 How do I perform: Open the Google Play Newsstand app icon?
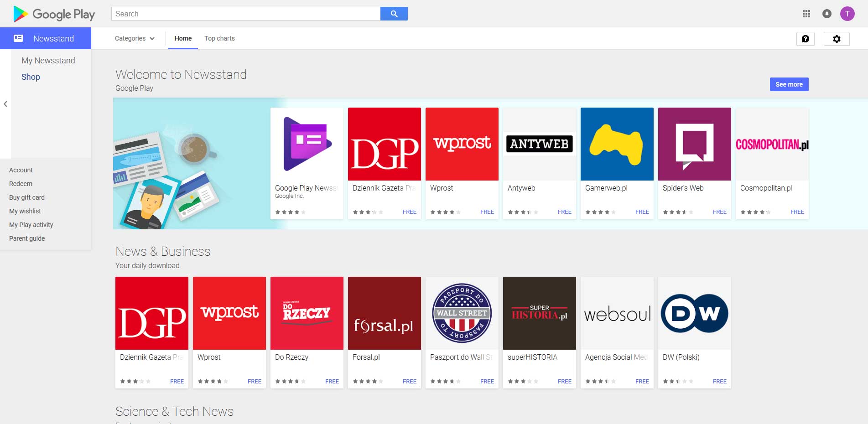click(307, 144)
